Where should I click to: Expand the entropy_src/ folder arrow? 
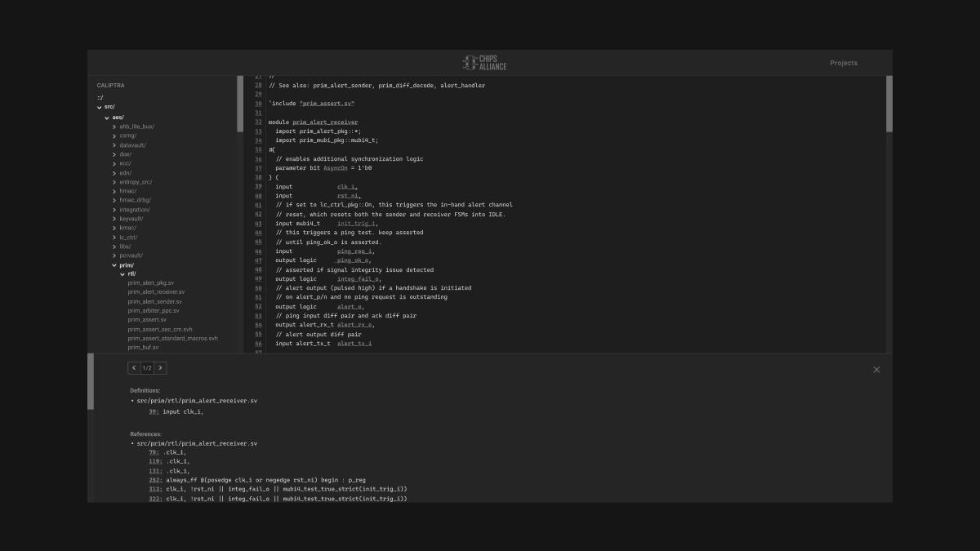pos(114,182)
